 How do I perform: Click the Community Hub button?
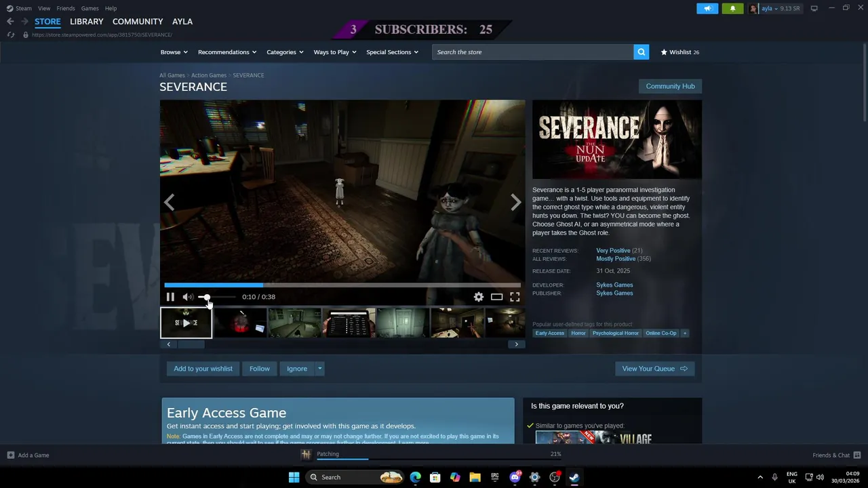pyautogui.click(x=670, y=86)
